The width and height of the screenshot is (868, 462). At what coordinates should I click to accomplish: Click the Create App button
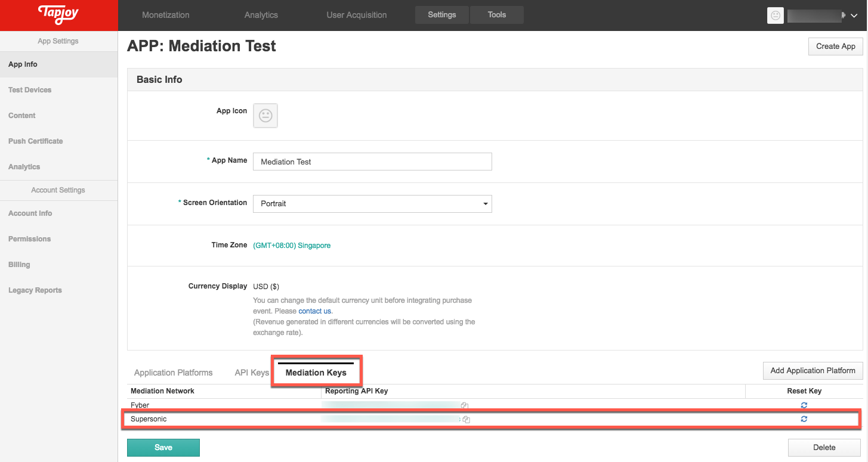[835, 46]
